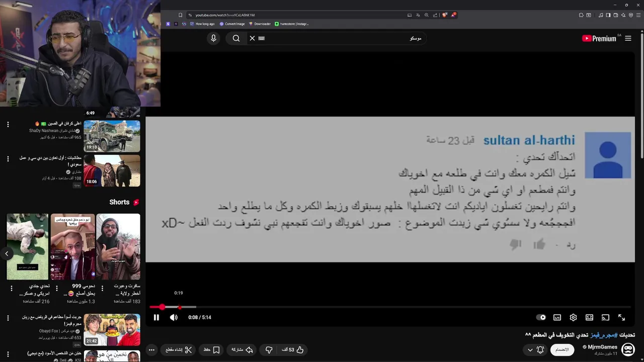
Task: Run search with magnifier icon
Action: click(x=236, y=38)
